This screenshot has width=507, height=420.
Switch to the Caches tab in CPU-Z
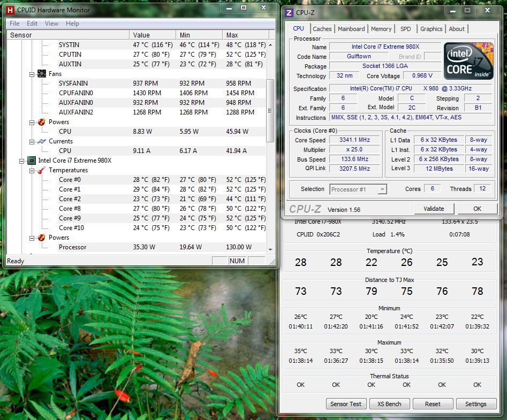(322, 29)
